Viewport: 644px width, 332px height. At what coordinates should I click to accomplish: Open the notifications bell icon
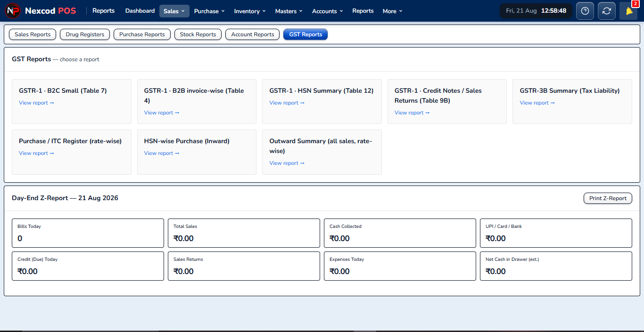(628, 11)
